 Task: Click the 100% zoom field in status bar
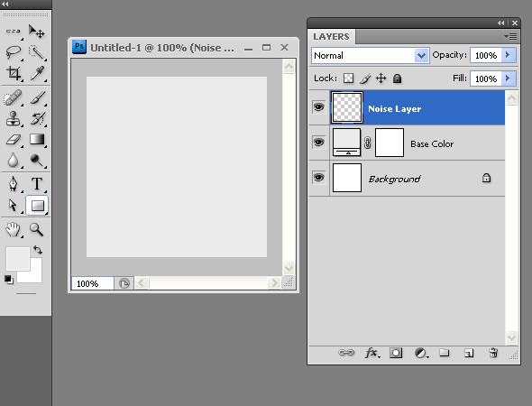92,283
